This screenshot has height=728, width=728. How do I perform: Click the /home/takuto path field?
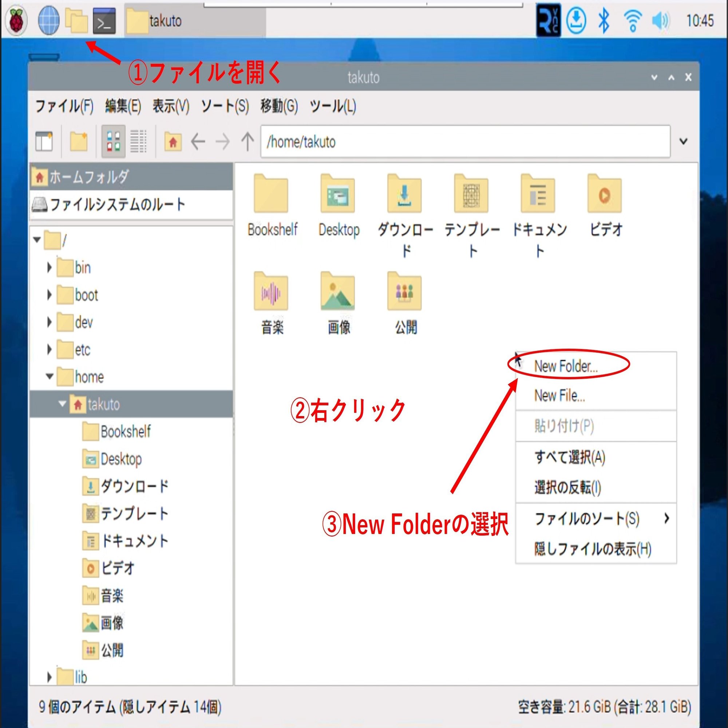(x=465, y=142)
